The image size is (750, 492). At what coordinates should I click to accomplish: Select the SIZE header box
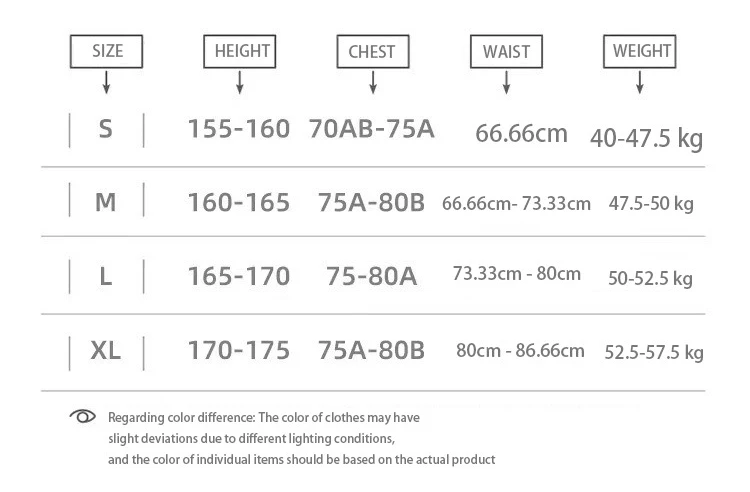click(107, 51)
